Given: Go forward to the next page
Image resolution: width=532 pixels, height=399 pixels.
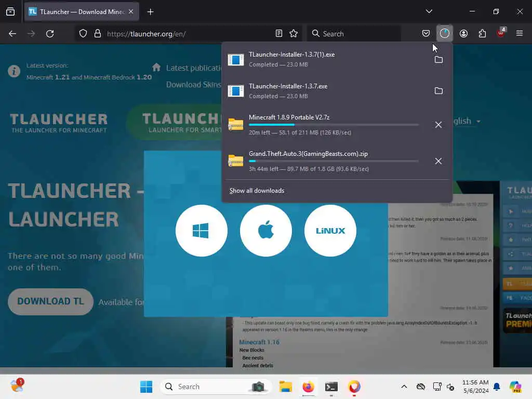Looking at the screenshot, I should pyautogui.click(x=31, y=33).
